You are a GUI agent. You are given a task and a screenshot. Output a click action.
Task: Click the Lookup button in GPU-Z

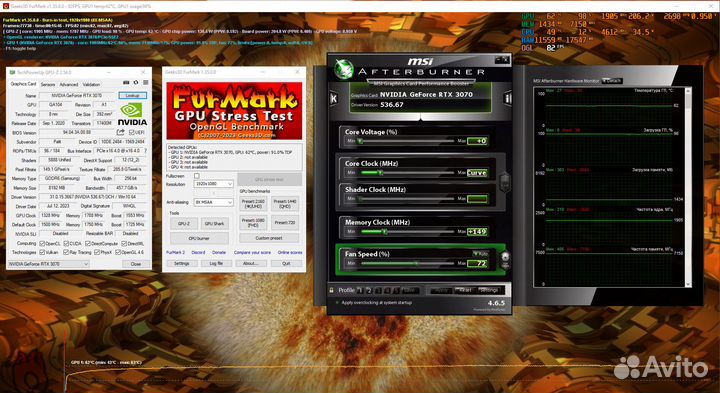(x=133, y=95)
